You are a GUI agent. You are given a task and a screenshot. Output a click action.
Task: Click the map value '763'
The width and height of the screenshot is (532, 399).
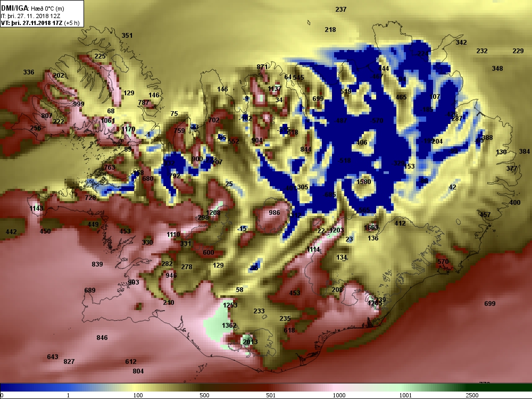109,168
